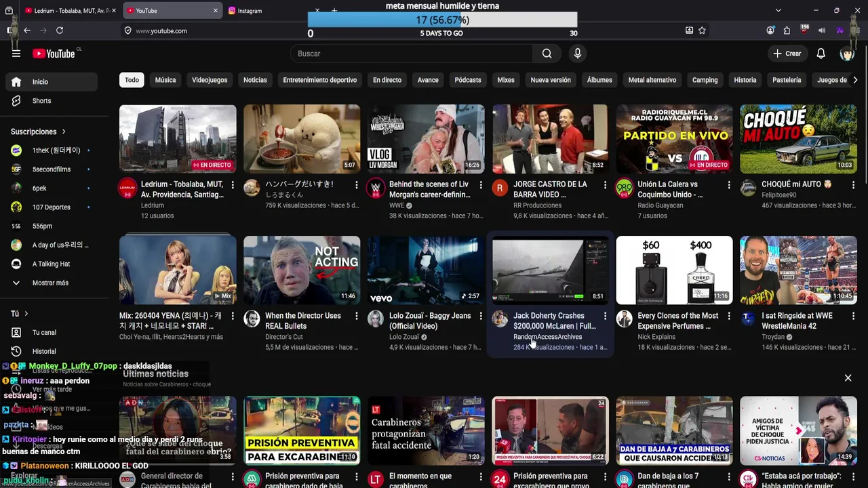The image size is (868, 488).
Task: Open the Prisión Preventiva news thumbnail
Action: click(x=302, y=430)
